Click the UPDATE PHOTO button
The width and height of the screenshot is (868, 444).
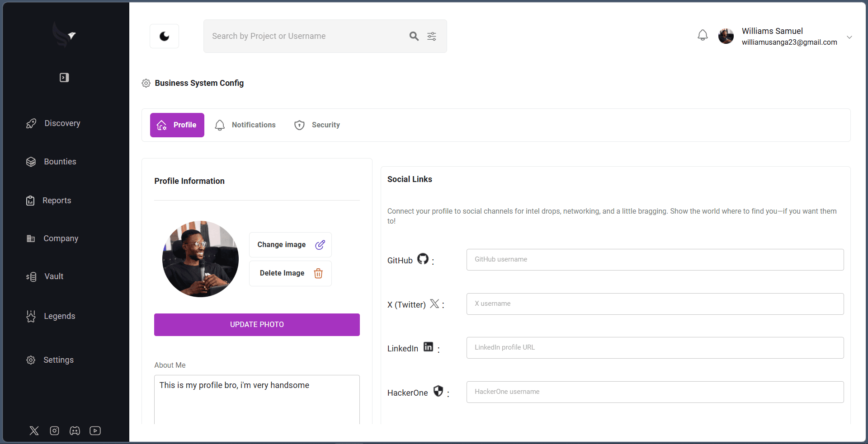coord(257,325)
